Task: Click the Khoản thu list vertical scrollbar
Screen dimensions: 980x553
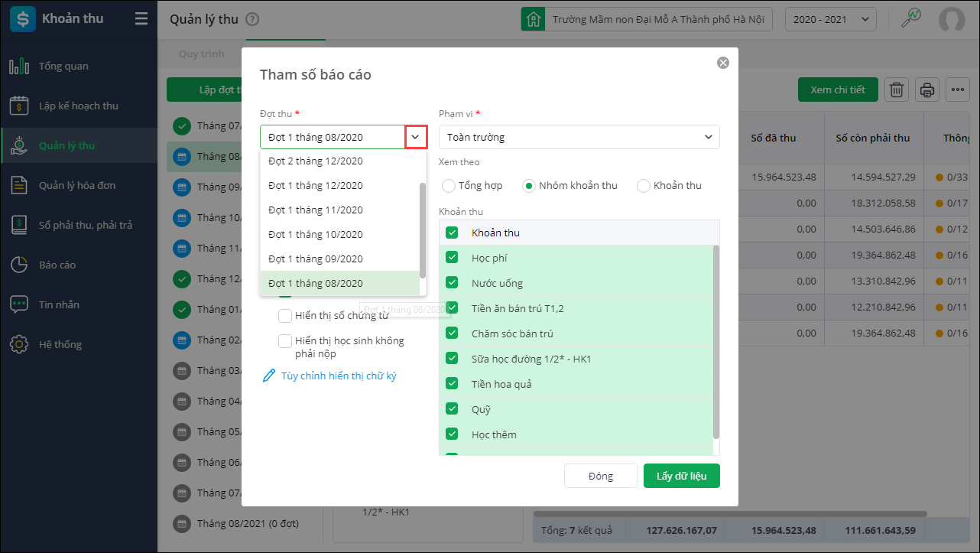Action: point(716,341)
